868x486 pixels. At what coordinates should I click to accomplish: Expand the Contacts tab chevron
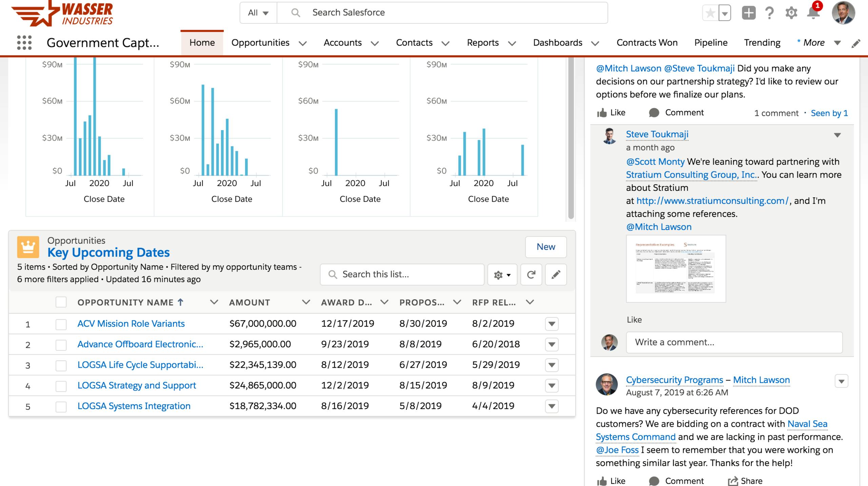coord(446,43)
